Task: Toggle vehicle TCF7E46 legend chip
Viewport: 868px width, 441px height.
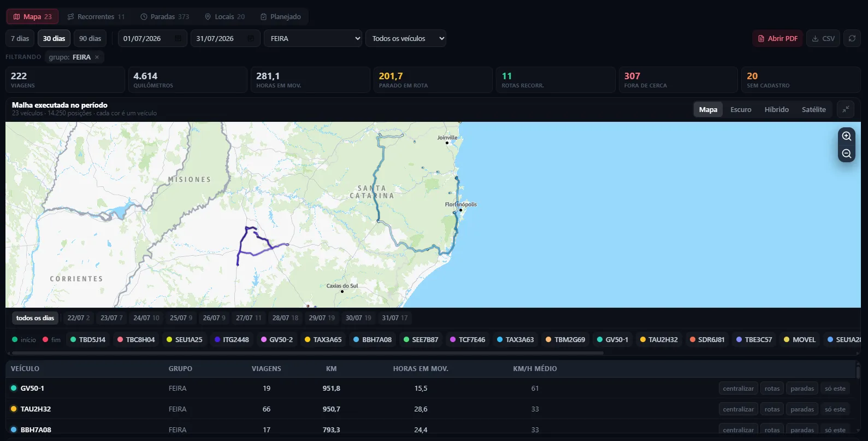Action: coord(468,339)
